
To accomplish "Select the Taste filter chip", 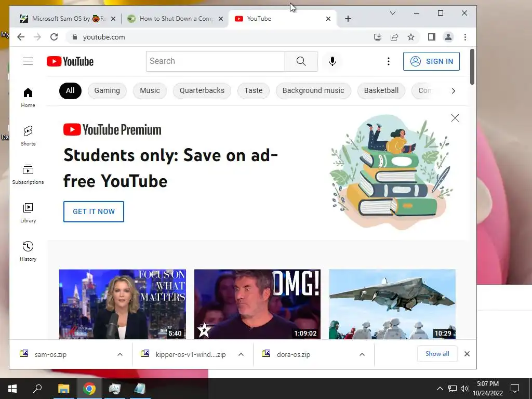I will tap(254, 90).
